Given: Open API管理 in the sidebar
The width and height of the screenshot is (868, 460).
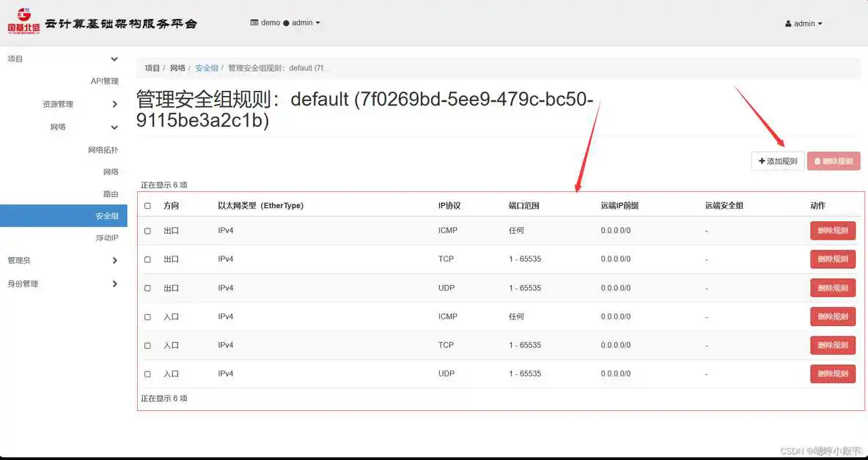Looking at the screenshot, I should pos(105,81).
